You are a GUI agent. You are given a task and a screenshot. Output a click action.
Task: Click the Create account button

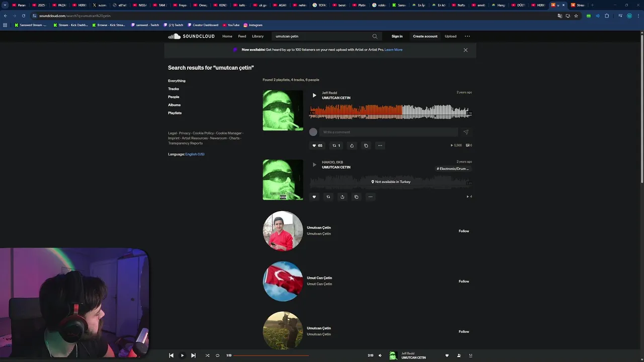click(425, 36)
